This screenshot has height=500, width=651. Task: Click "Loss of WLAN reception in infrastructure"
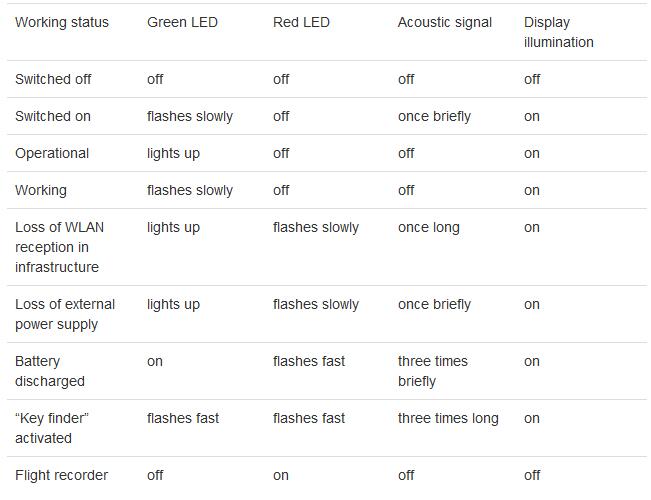pyautogui.click(x=60, y=247)
